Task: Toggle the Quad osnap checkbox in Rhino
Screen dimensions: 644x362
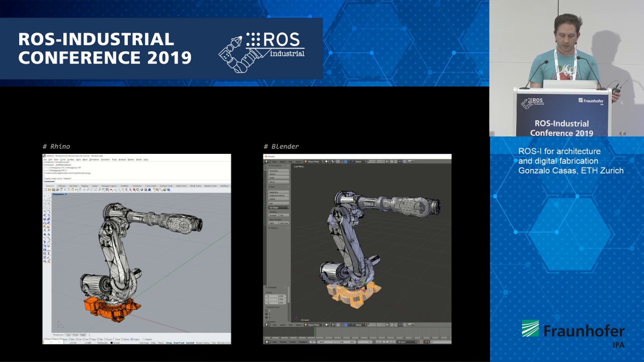Action: (x=105, y=339)
